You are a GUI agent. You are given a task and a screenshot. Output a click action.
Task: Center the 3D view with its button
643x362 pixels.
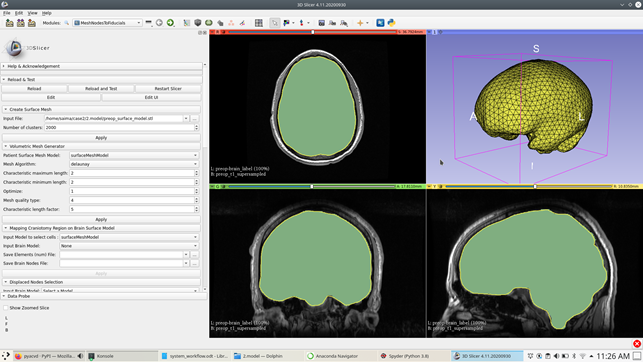point(441,32)
